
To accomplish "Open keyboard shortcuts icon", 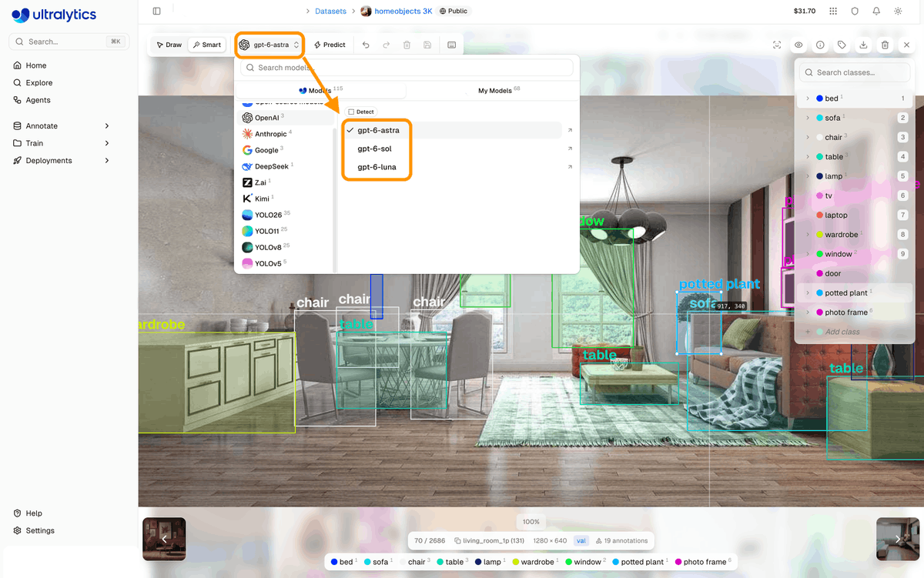I will (x=452, y=45).
